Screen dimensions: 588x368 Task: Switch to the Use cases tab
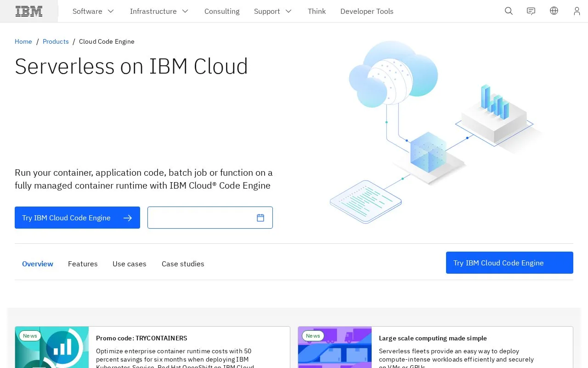(130, 264)
